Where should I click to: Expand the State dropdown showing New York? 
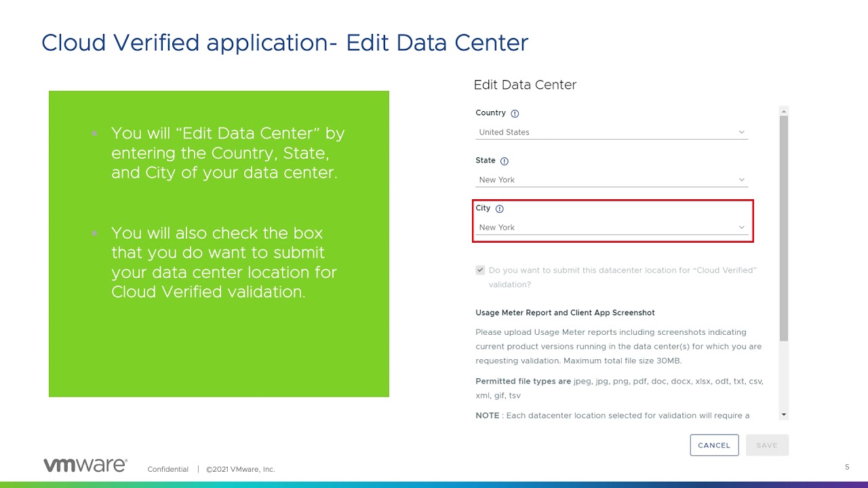point(611,180)
